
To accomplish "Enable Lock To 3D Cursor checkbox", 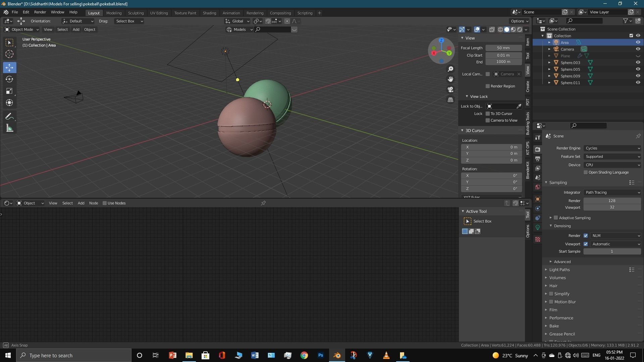I will click(488, 114).
